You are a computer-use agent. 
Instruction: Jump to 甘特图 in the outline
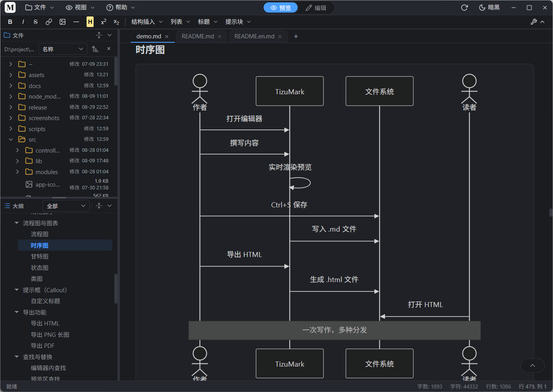click(40, 256)
